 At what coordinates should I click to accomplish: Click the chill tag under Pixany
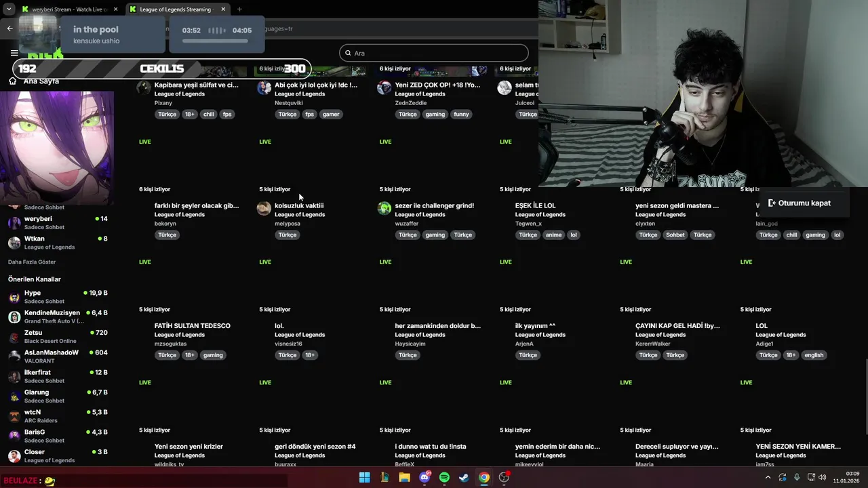point(208,114)
